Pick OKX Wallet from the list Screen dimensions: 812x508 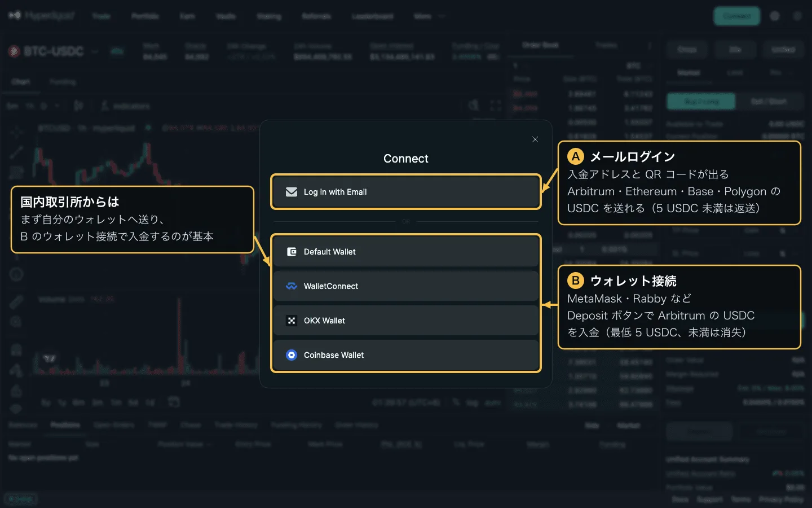(406, 321)
